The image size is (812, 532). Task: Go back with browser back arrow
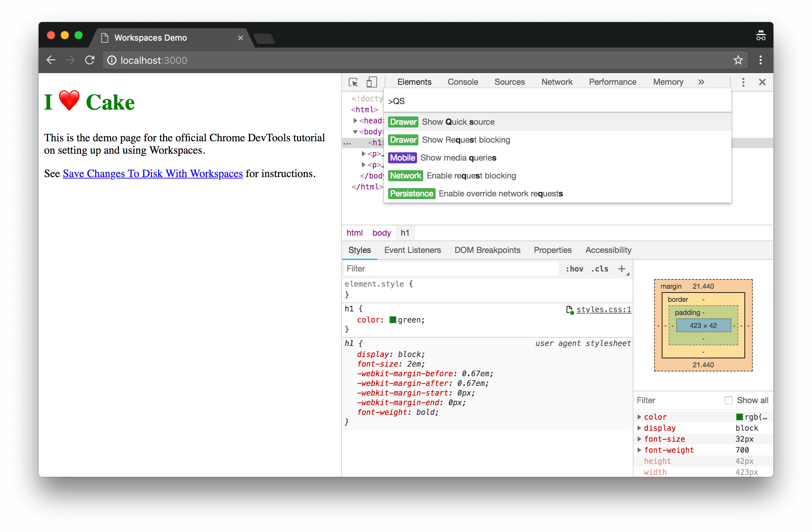pyautogui.click(x=51, y=60)
